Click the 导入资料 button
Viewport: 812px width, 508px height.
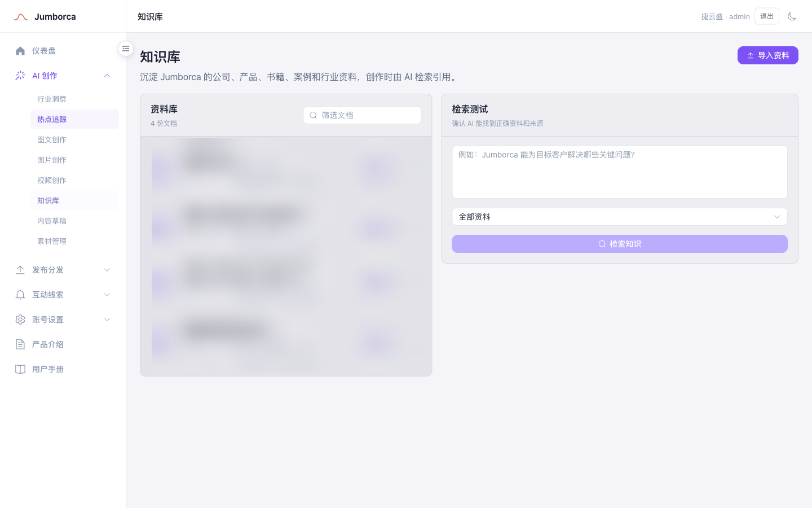[768, 55]
